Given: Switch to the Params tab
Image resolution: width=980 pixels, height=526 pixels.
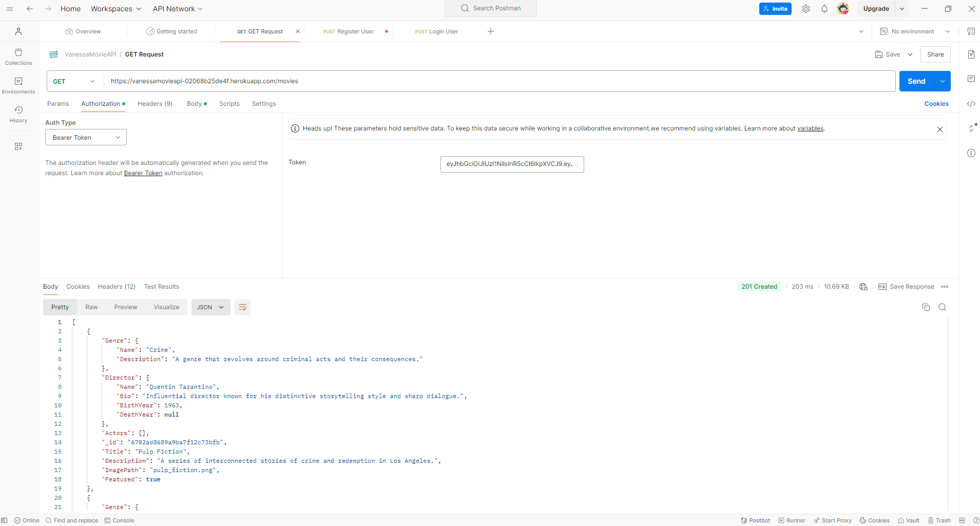Looking at the screenshot, I should pyautogui.click(x=58, y=104).
